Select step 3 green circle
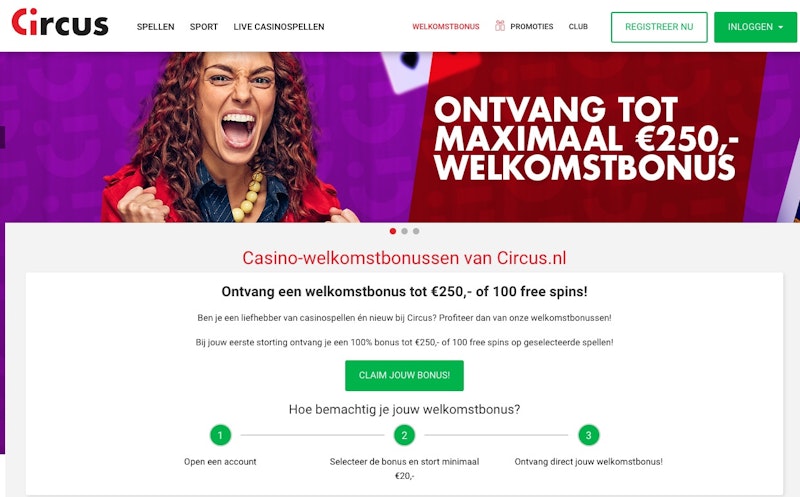The width and height of the screenshot is (800, 497). 588,435
